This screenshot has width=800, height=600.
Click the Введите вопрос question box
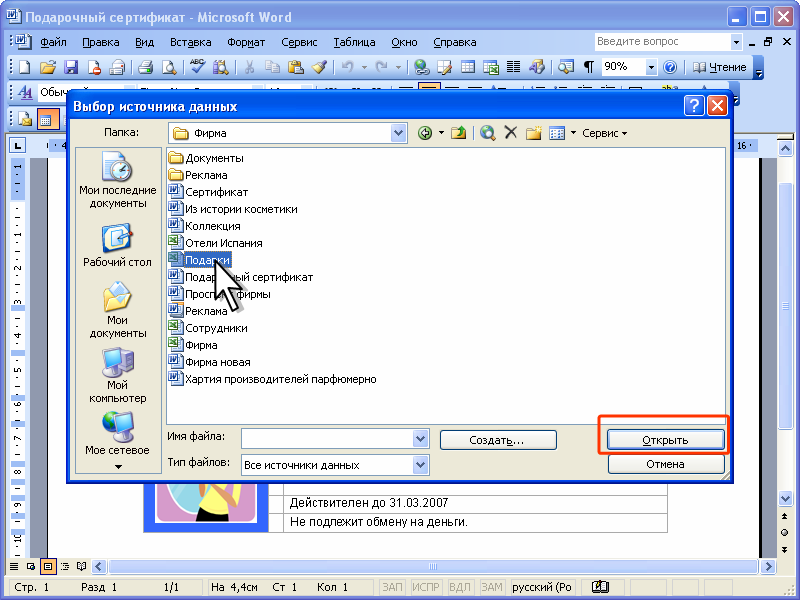coord(662,42)
